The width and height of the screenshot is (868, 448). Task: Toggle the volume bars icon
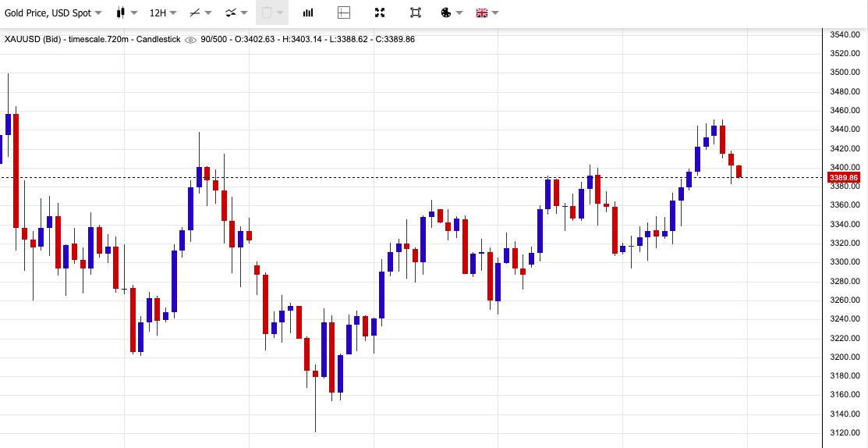click(308, 12)
